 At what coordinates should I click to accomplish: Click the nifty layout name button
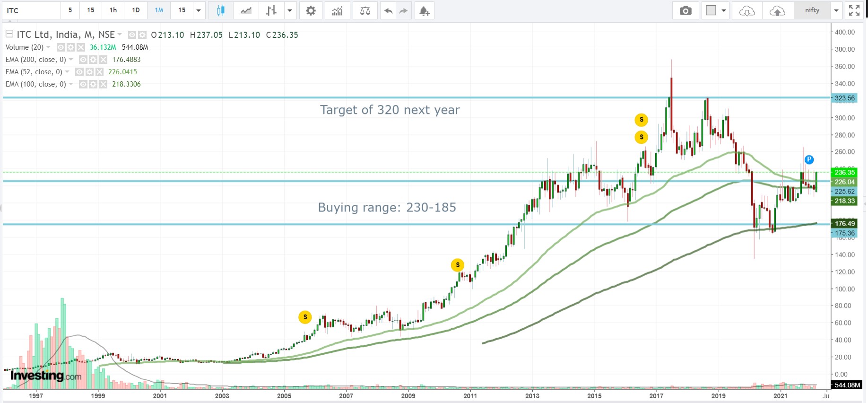pyautogui.click(x=812, y=10)
